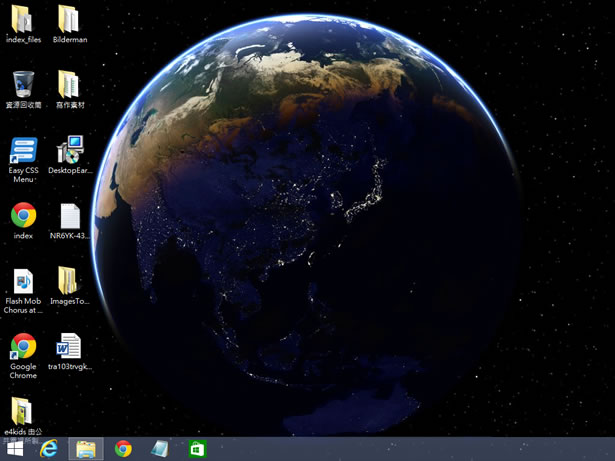Select the Flash Mob Chorus media file
The height and width of the screenshot is (461, 615).
pos(23,281)
